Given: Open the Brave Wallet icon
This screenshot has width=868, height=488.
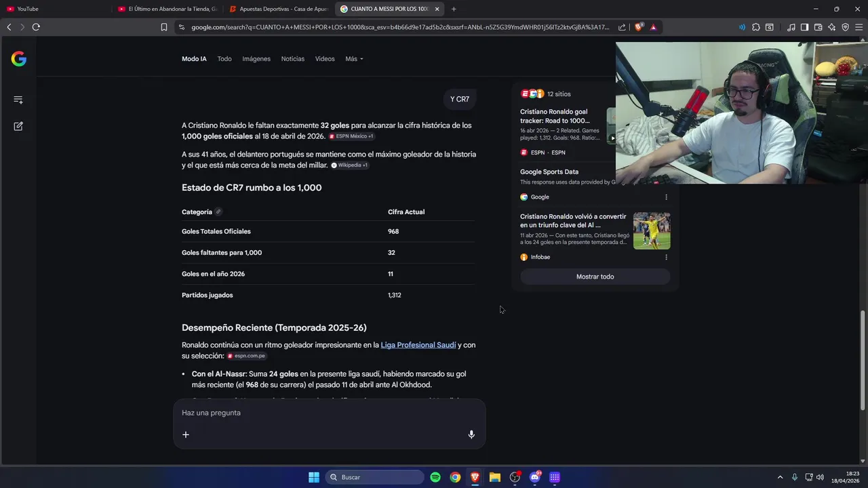Looking at the screenshot, I should (818, 27).
